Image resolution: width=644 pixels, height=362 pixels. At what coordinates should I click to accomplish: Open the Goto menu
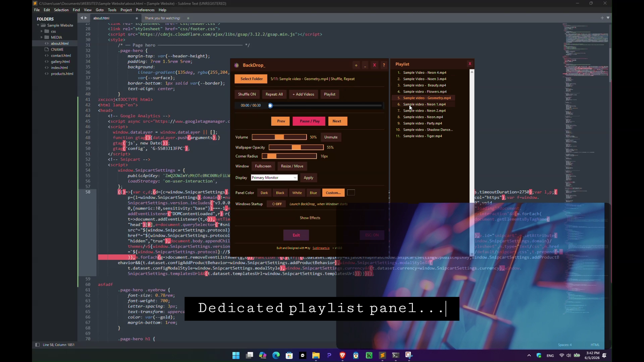click(100, 10)
